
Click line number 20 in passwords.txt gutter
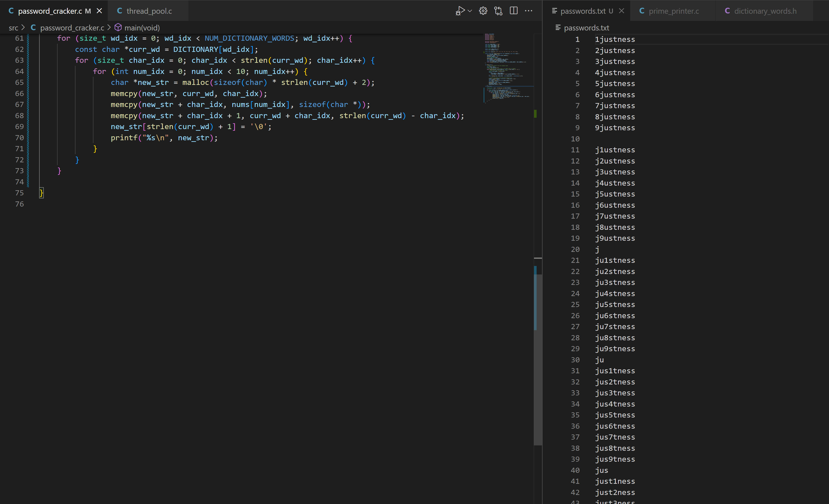tap(575, 249)
